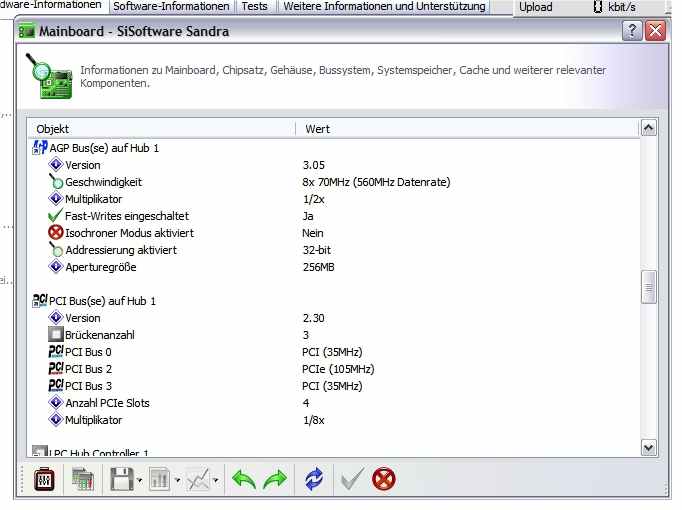Click the line graph toolbar icon
682x510 pixels.
tap(198, 480)
